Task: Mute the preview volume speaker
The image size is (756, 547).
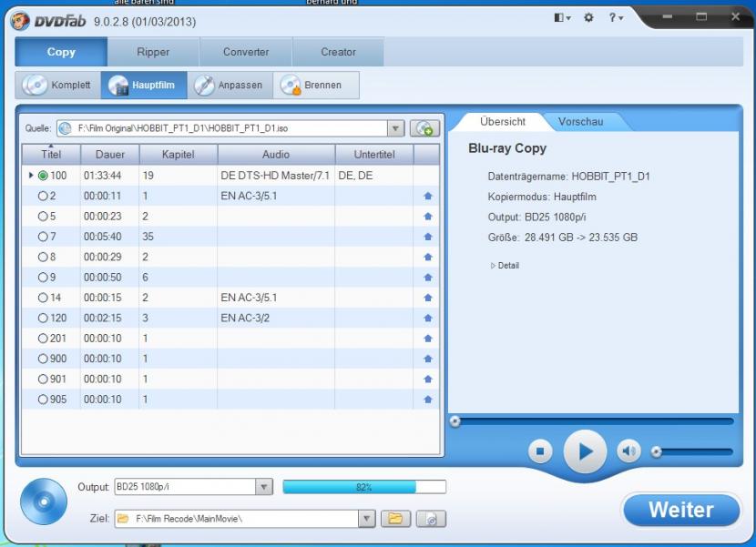Action: (628, 451)
